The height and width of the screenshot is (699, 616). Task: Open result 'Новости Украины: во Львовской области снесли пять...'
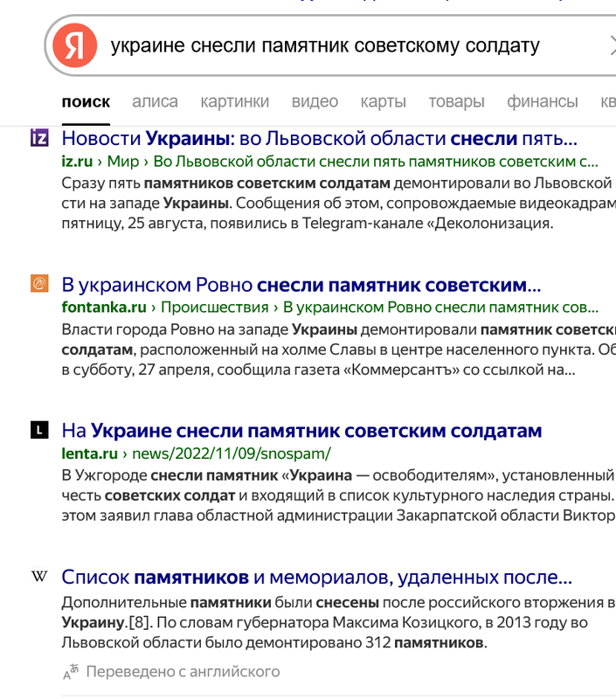tap(319, 139)
